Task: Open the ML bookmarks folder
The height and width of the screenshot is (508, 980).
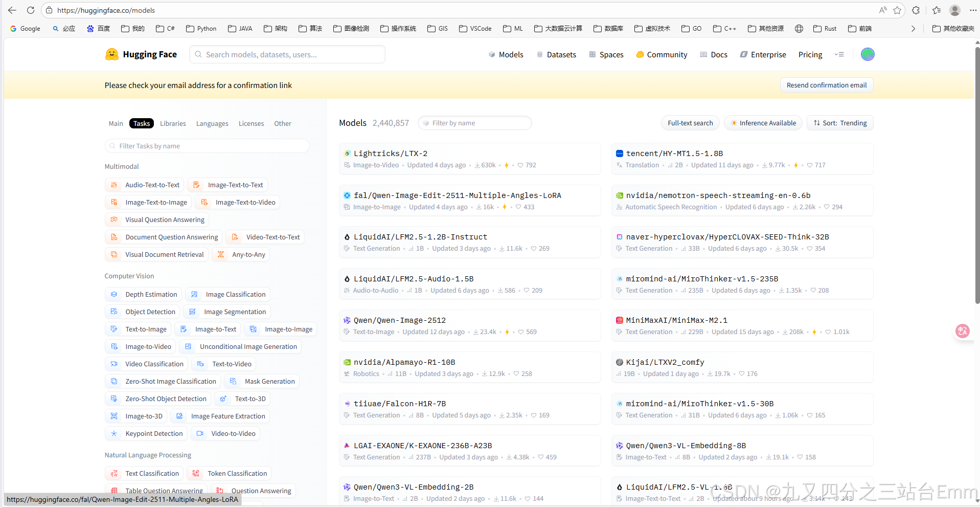Action: [x=513, y=29]
